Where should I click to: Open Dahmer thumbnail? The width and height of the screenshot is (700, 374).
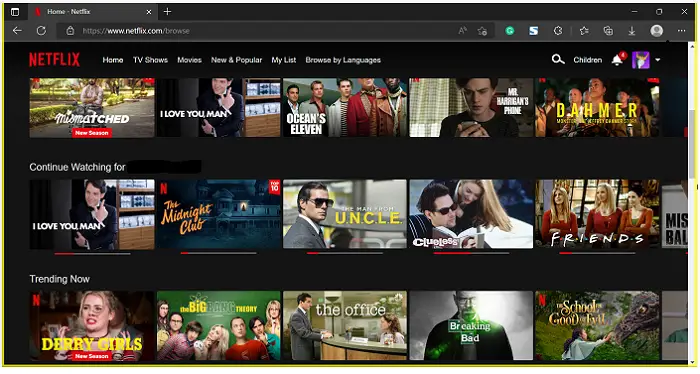(597, 108)
